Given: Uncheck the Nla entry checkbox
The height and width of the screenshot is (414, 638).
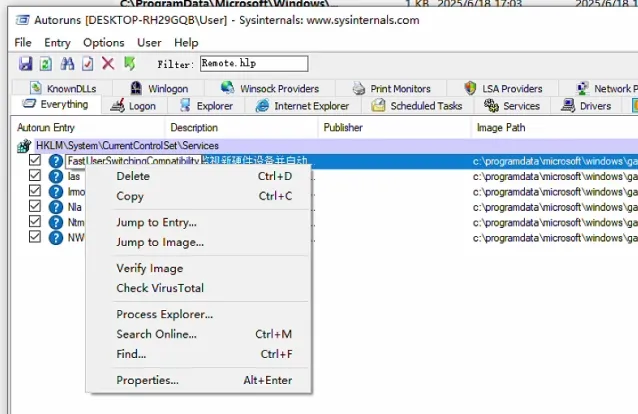Looking at the screenshot, I should coord(35,206).
